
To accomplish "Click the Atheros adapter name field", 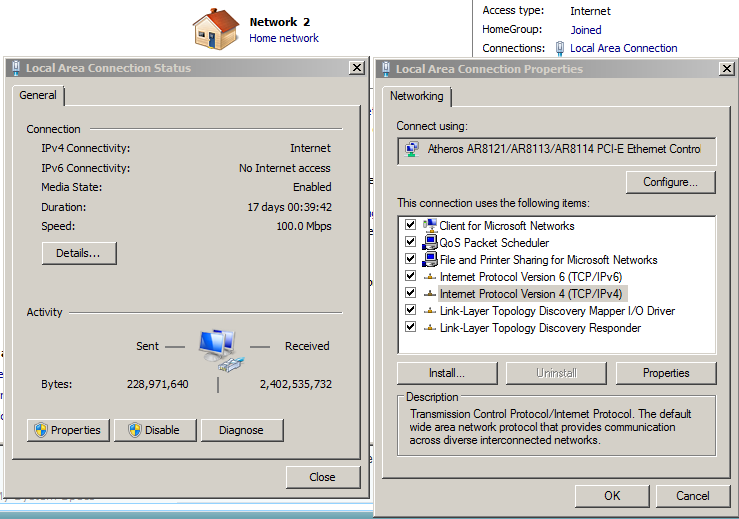I will (x=557, y=151).
